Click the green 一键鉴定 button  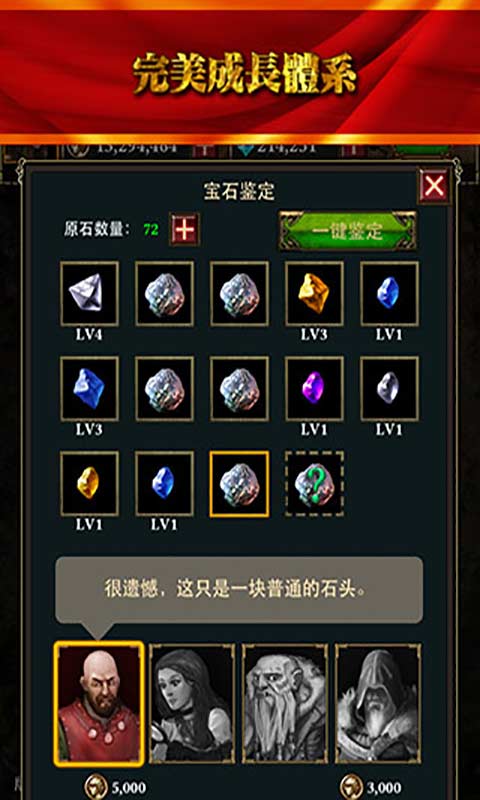[x=347, y=231]
